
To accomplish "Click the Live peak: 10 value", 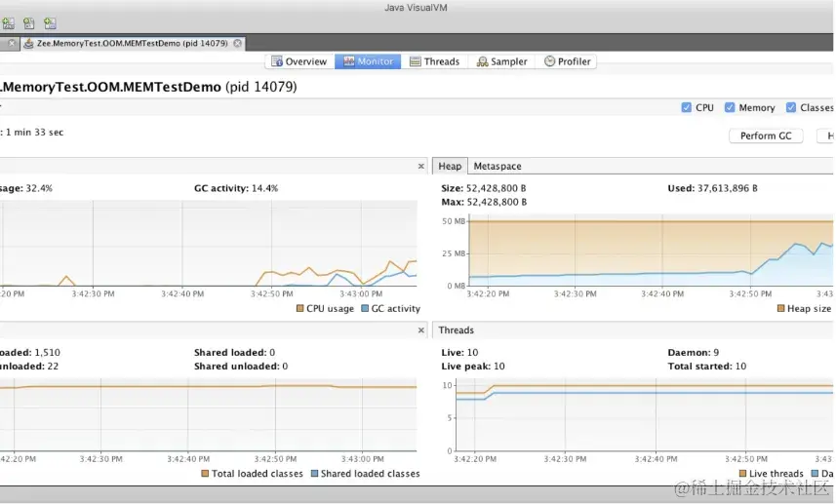I will (473, 366).
